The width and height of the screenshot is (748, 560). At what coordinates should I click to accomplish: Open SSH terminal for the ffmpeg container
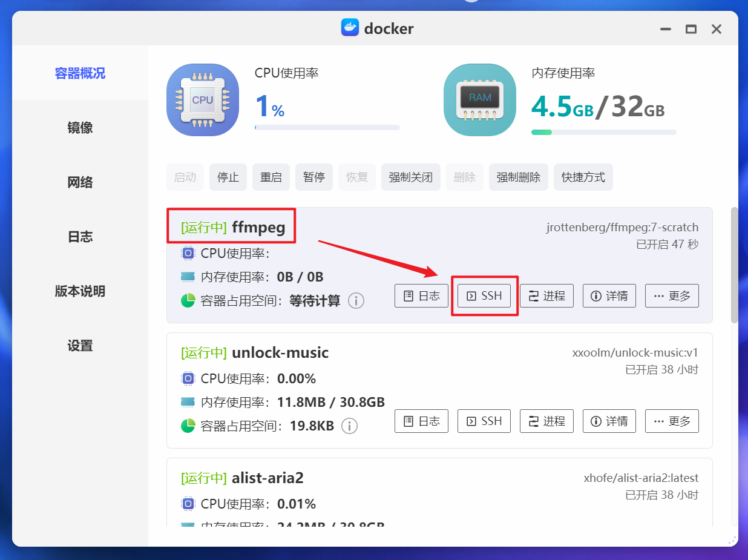[x=484, y=296]
